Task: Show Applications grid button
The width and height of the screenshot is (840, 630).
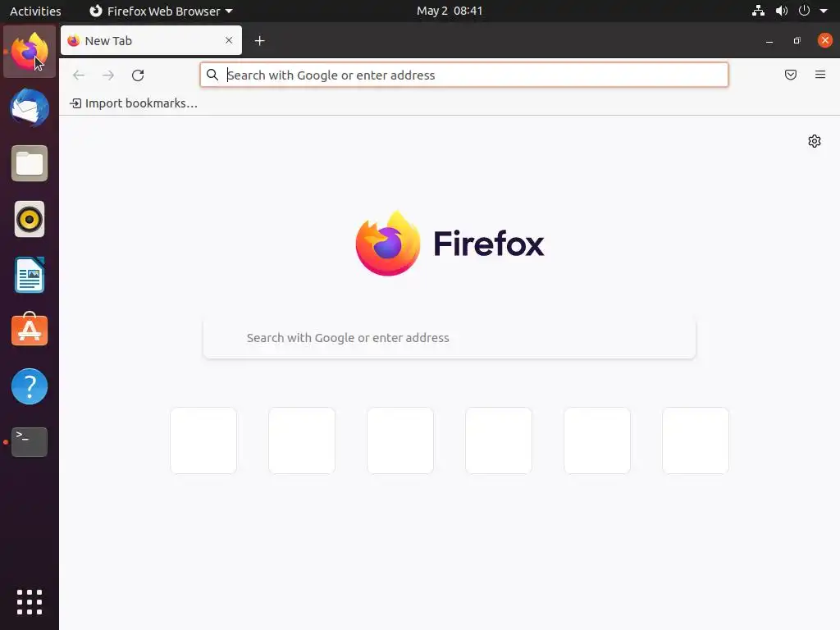Action: [30, 602]
